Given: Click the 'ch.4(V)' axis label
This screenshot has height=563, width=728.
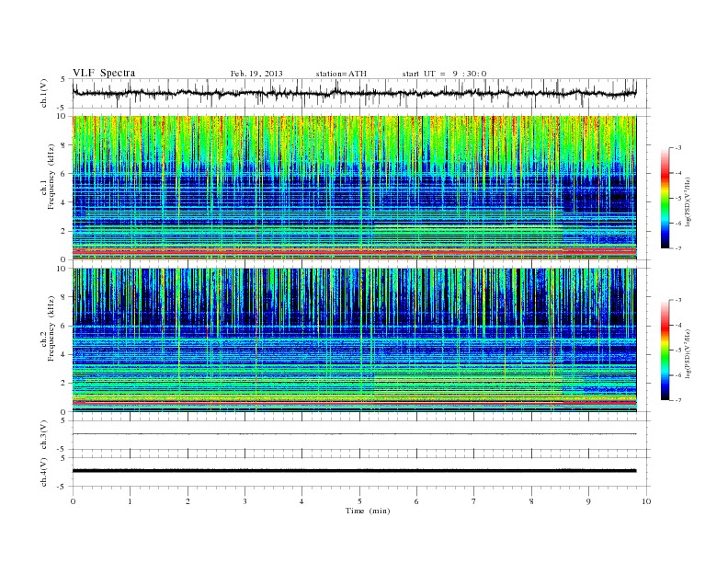Looking at the screenshot, I should point(44,472).
